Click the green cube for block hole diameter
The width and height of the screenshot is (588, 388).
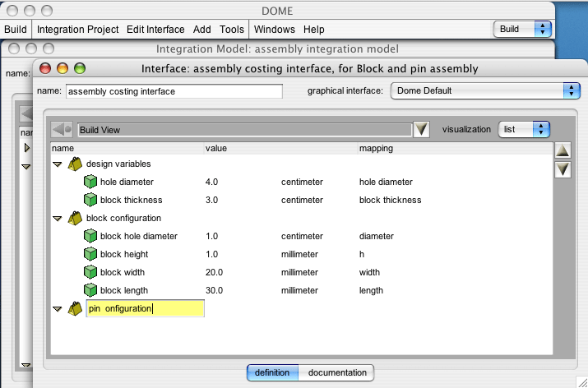(90, 236)
